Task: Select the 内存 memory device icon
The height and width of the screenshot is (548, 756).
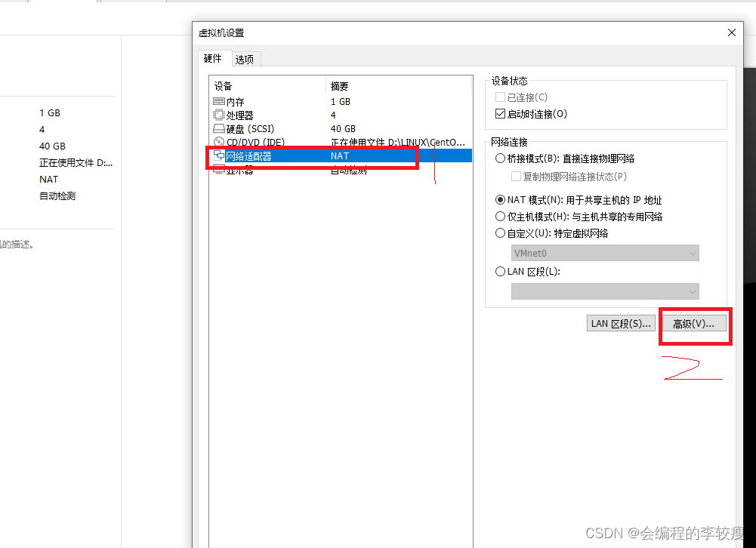Action: coord(218,101)
